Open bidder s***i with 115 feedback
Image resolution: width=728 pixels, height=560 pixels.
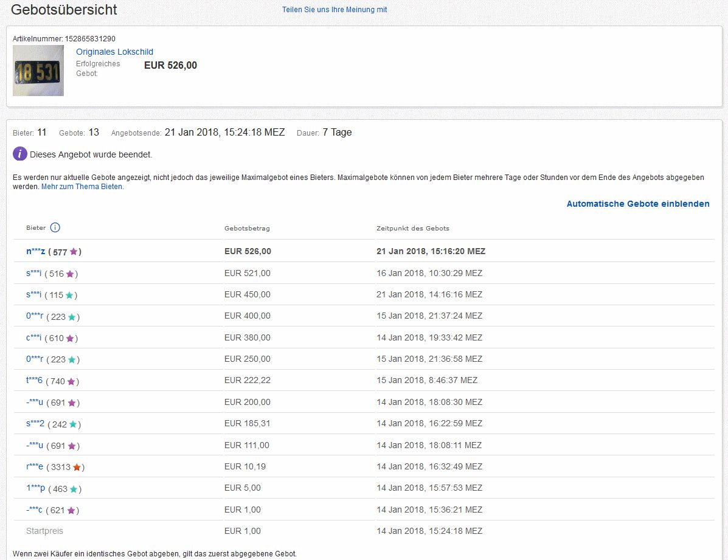pyautogui.click(x=34, y=295)
